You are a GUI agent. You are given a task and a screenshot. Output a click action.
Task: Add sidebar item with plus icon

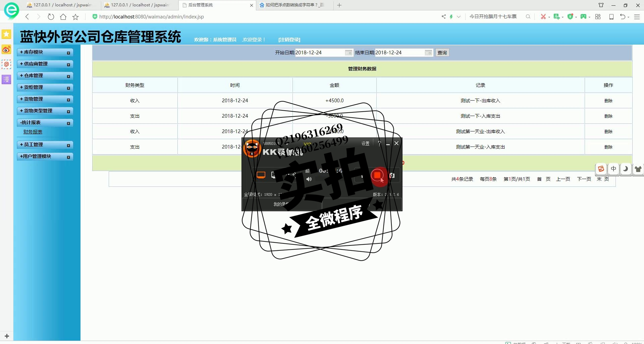click(x=7, y=336)
